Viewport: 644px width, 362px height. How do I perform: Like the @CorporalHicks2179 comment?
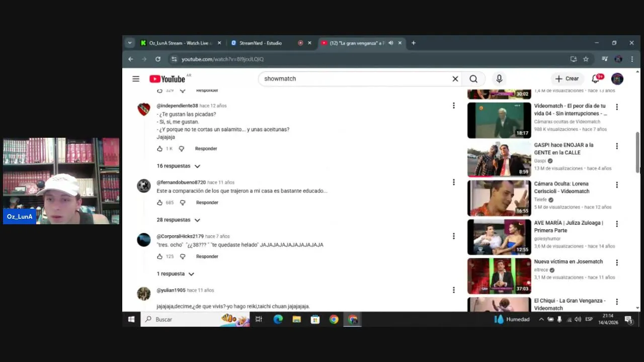tap(159, 256)
